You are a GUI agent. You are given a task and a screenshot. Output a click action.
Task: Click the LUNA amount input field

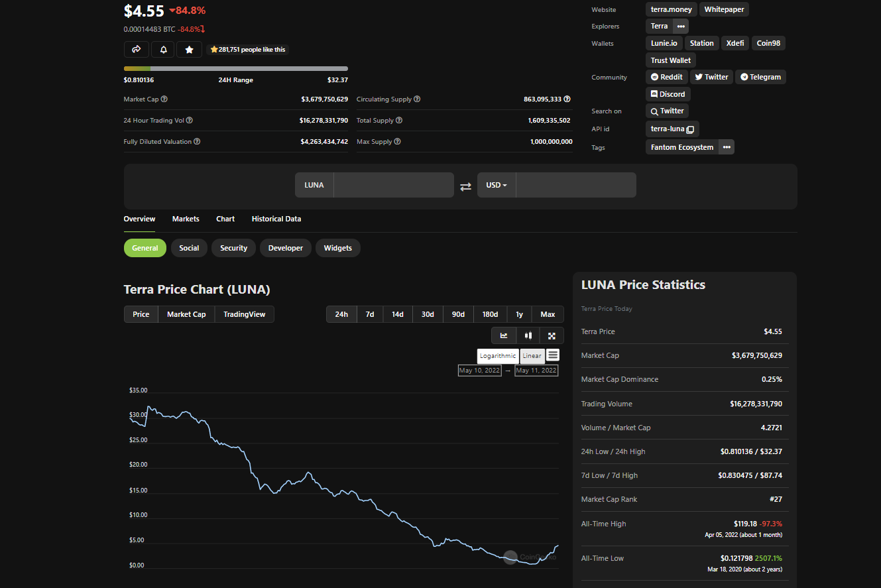click(x=394, y=185)
